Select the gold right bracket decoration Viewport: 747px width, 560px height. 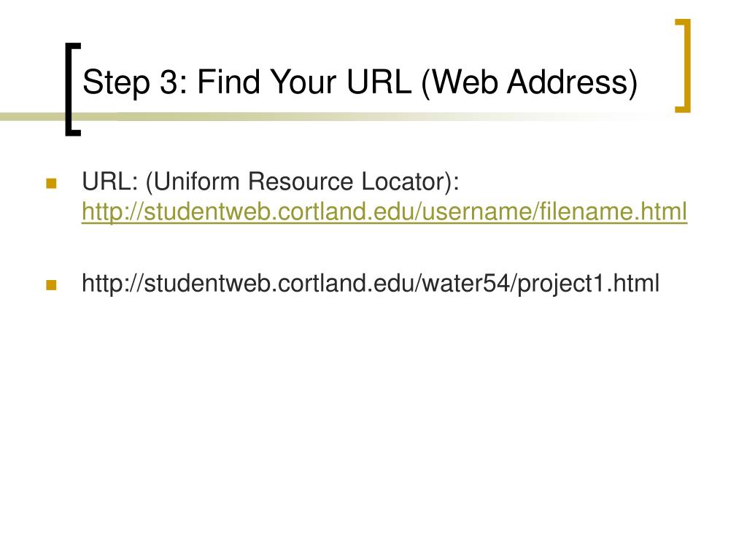(x=683, y=66)
